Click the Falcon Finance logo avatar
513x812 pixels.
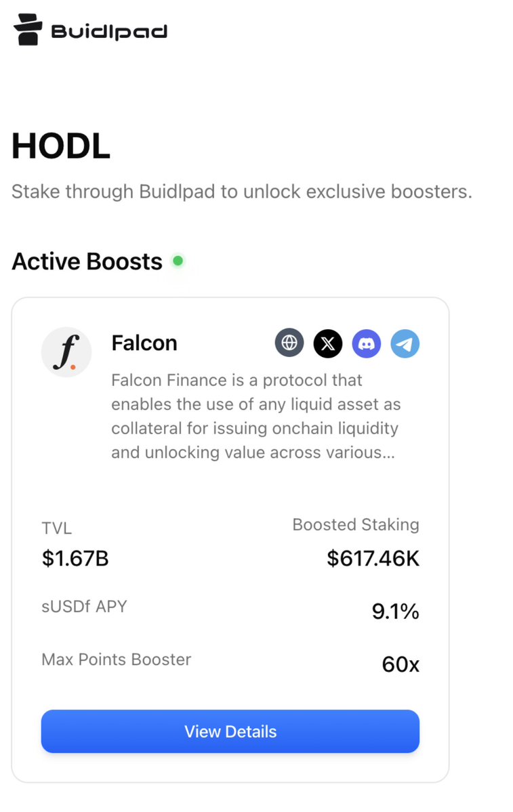(66, 351)
